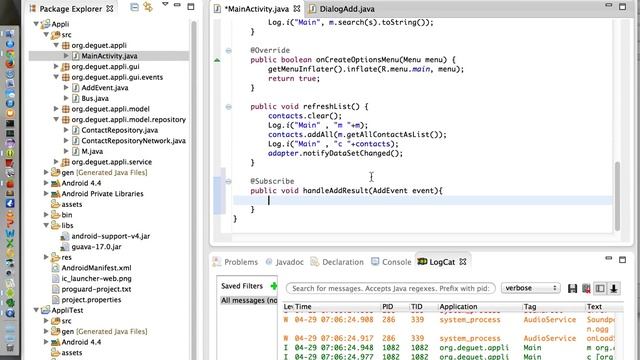
Task: Collapse the AppliTest project node
Action: (x=36, y=310)
